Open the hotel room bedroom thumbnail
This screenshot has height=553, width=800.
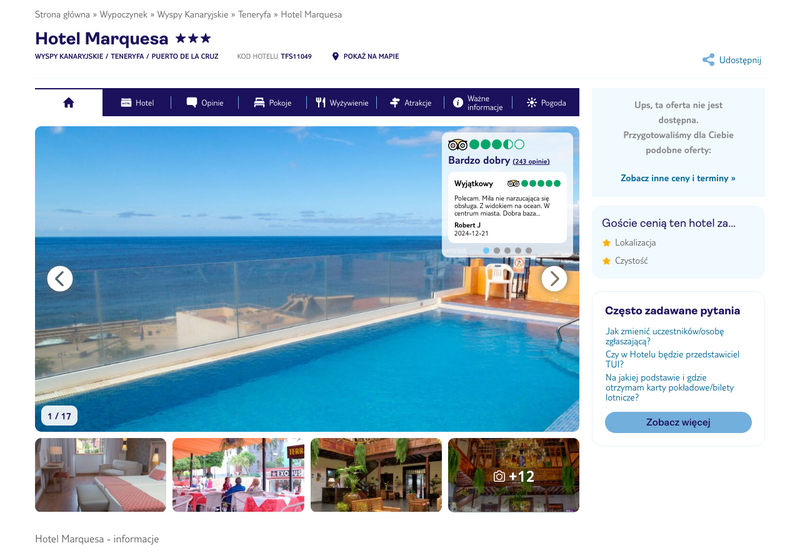pyautogui.click(x=101, y=475)
